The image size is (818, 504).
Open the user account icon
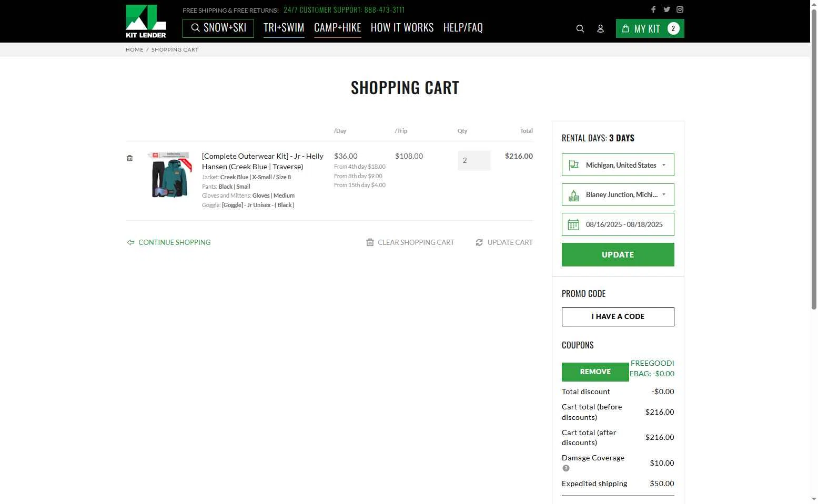point(600,28)
